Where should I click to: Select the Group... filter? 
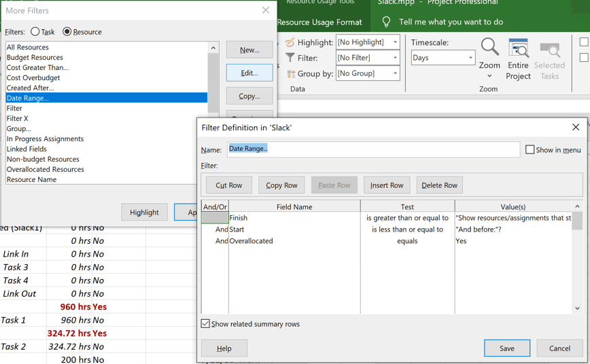(107, 128)
